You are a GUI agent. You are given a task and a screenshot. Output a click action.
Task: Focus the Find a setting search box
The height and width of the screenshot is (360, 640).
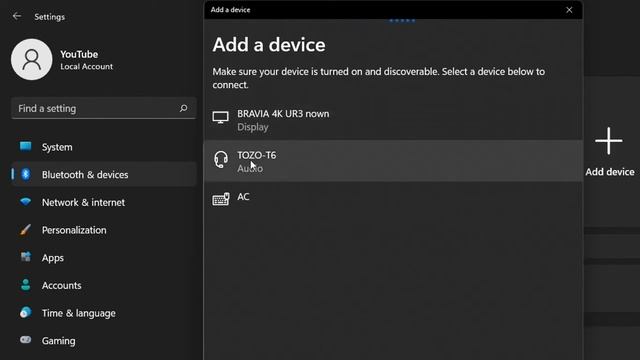tap(104, 109)
